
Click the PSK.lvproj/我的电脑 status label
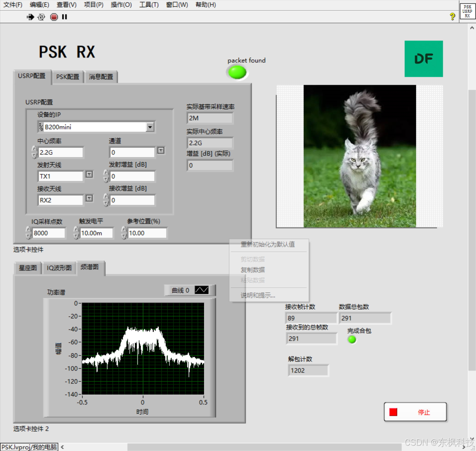click(x=29, y=447)
